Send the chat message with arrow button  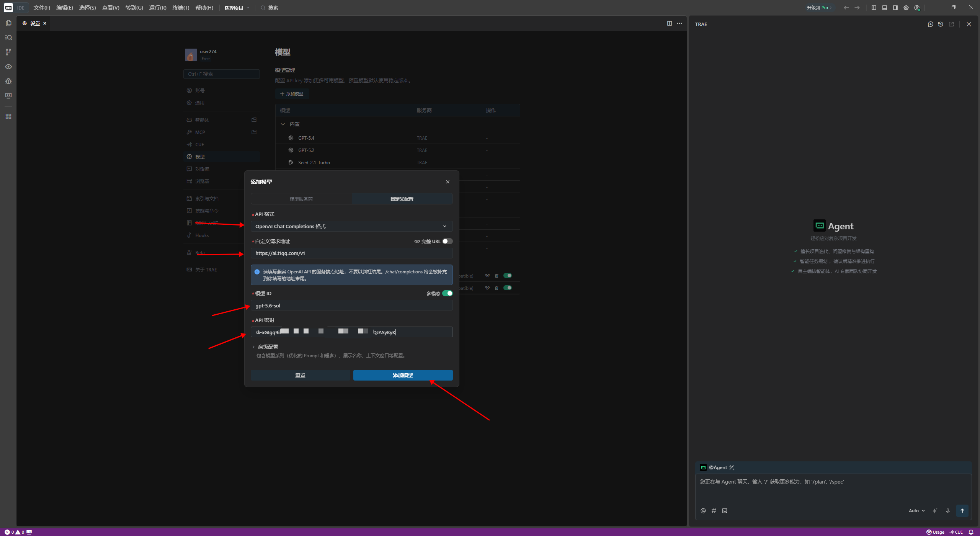coord(962,511)
